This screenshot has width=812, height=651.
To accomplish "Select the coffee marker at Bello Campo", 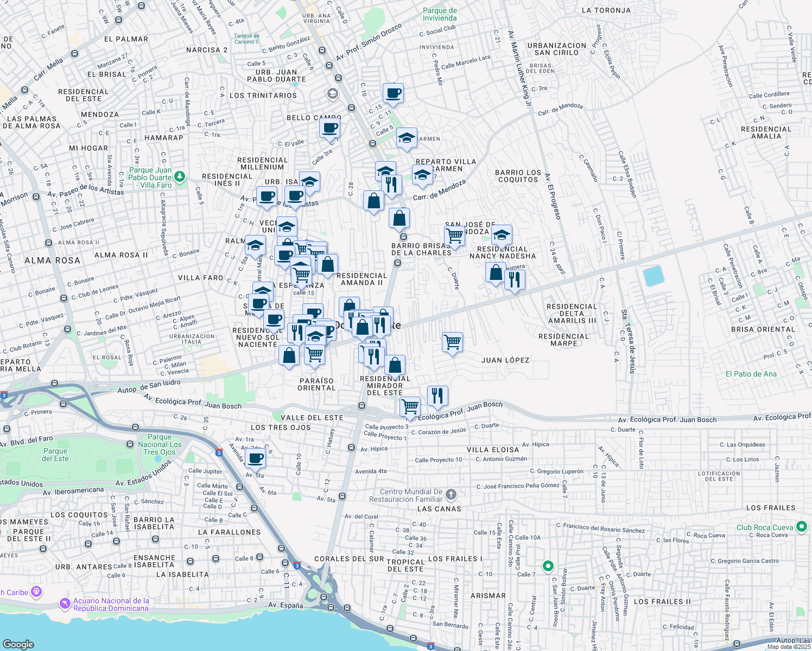I will point(329,129).
